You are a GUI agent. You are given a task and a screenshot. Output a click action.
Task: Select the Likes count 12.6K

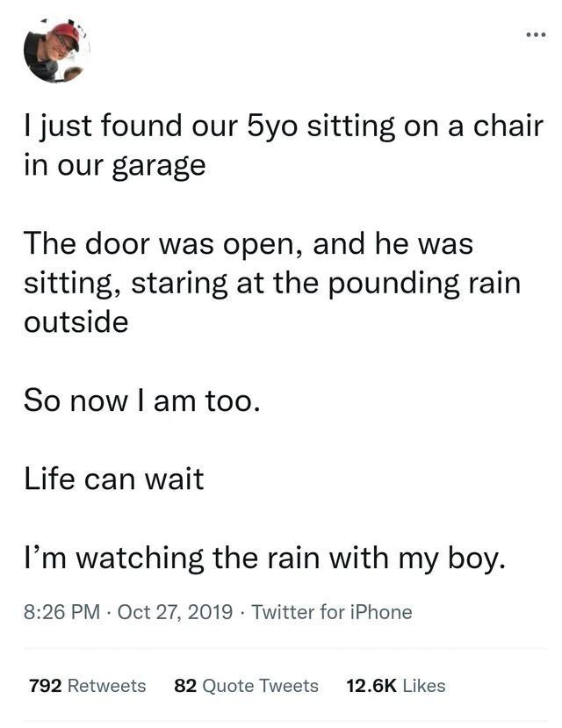click(370, 685)
